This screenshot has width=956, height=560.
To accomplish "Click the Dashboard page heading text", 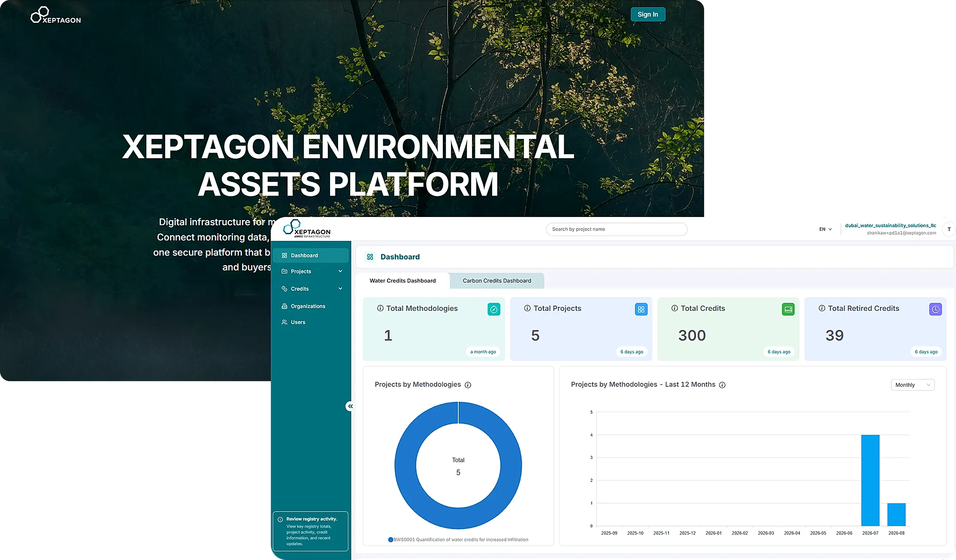I will (x=400, y=257).
